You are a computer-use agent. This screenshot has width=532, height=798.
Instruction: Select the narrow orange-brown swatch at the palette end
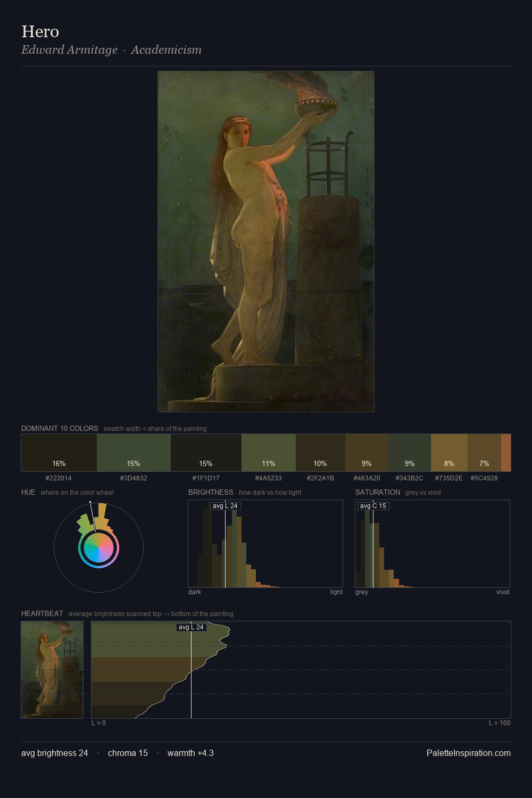[506, 453]
